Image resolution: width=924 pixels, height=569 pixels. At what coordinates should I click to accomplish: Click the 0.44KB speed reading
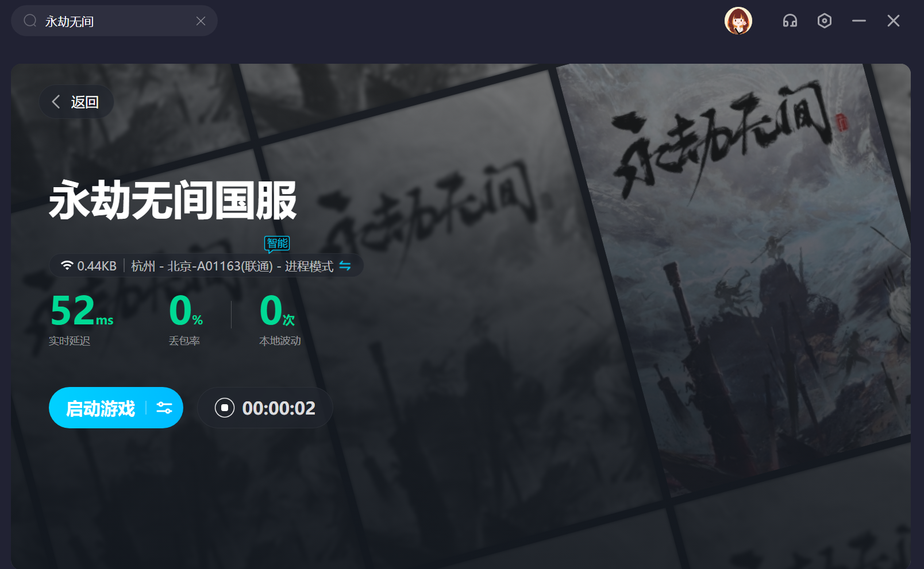coord(97,266)
